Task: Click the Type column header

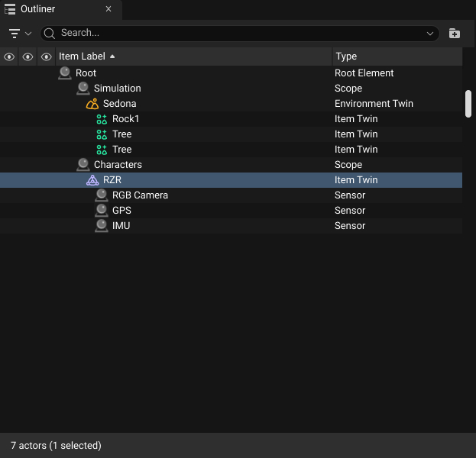Action: 346,56
